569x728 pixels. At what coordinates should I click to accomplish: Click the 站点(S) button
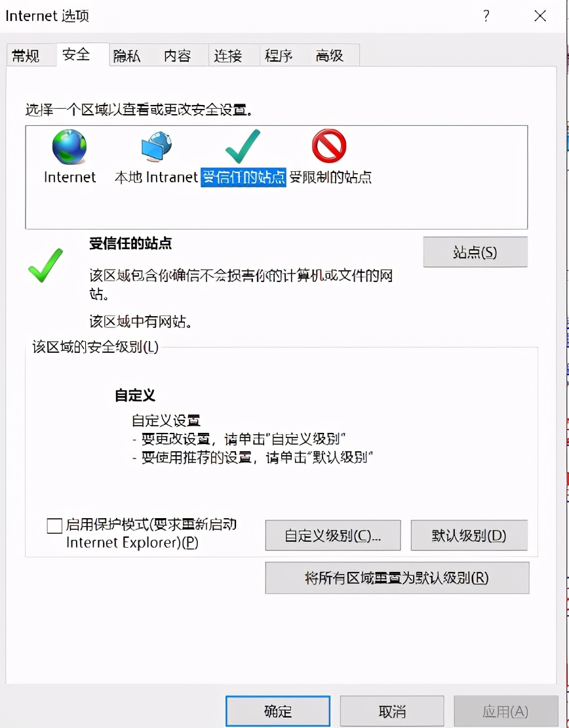click(475, 252)
